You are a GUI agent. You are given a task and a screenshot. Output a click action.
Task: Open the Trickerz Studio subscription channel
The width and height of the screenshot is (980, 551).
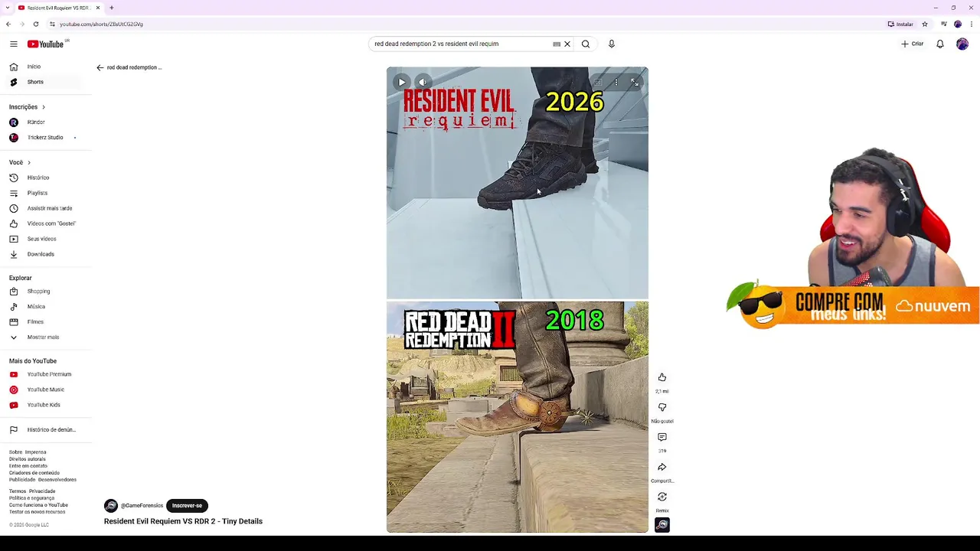(46, 138)
